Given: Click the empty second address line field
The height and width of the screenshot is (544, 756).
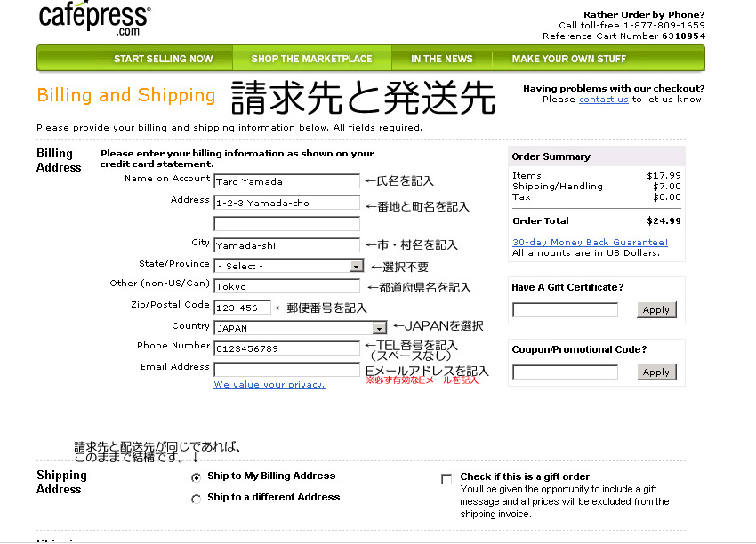Looking at the screenshot, I should 287,224.
